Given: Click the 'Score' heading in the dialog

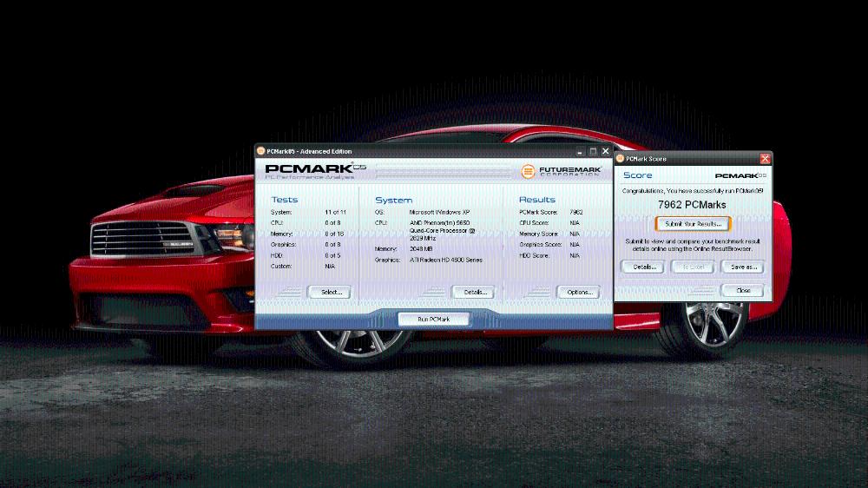Looking at the screenshot, I should (637, 175).
